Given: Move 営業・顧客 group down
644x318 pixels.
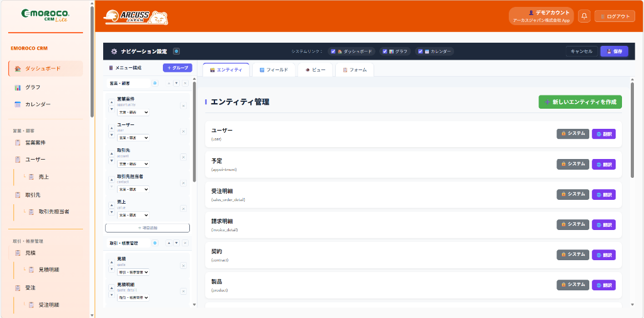Looking at the screenshot, I should (176, 84).
